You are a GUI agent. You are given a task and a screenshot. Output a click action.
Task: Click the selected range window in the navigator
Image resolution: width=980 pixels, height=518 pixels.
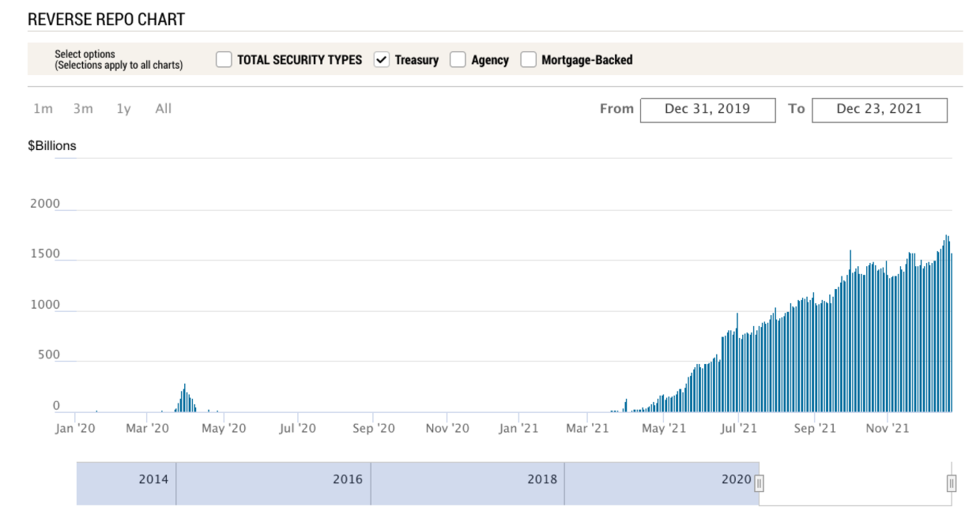point(855,483)
